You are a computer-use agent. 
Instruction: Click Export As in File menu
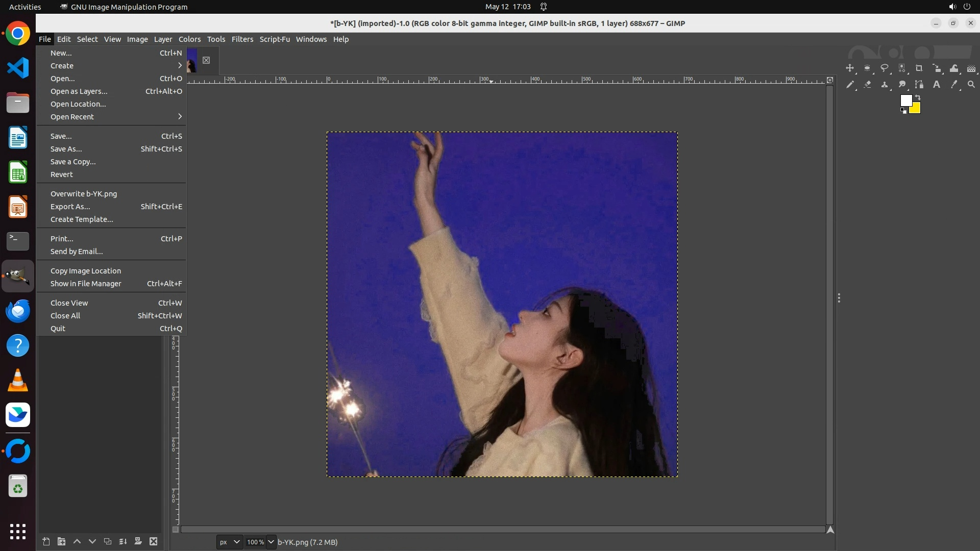tap(70, 207)
